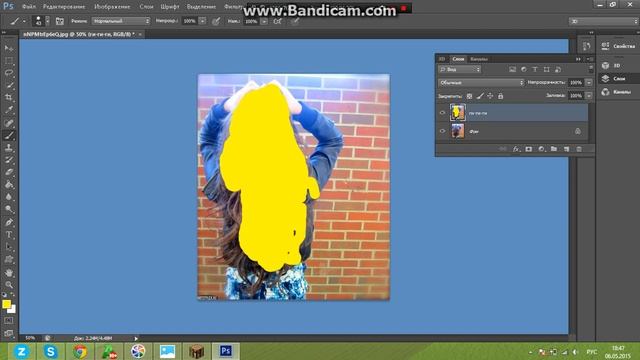This screenshot has width=640, height=360.
Task: Open the Шрифт menu
Action: 170,7
